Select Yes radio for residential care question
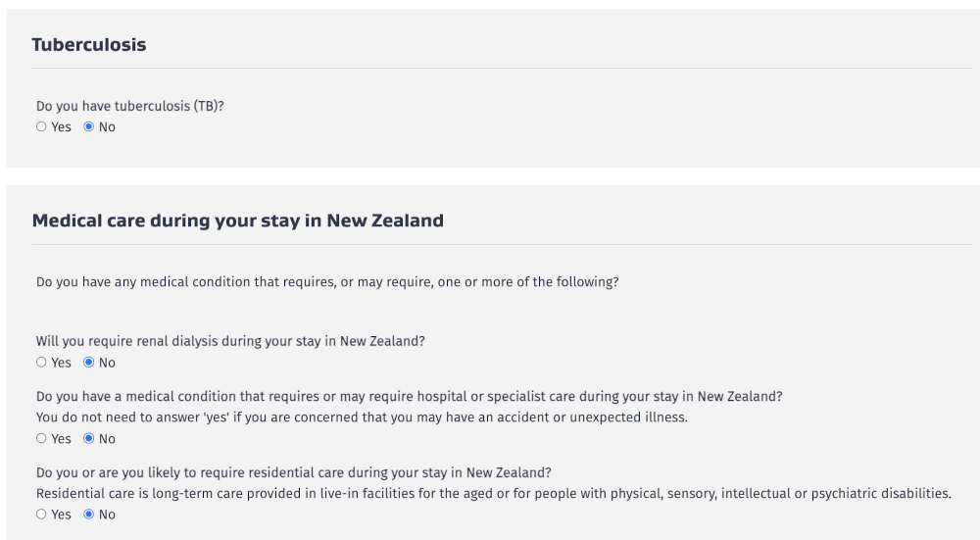This screenshot has height=540, width=980. click(x=41, y=515)
